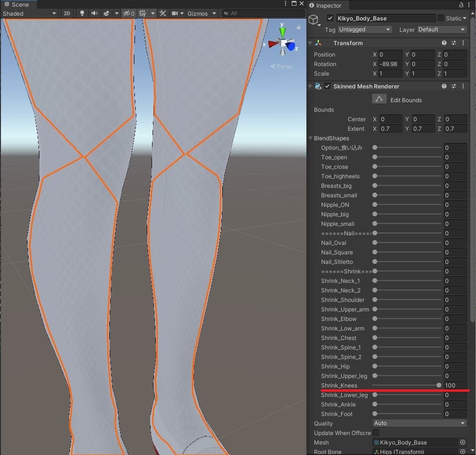Image resolution: width=476 pixels, height=455 pixels.
Task: Lock the Inspector with the padlock icon
Action: 461,5
